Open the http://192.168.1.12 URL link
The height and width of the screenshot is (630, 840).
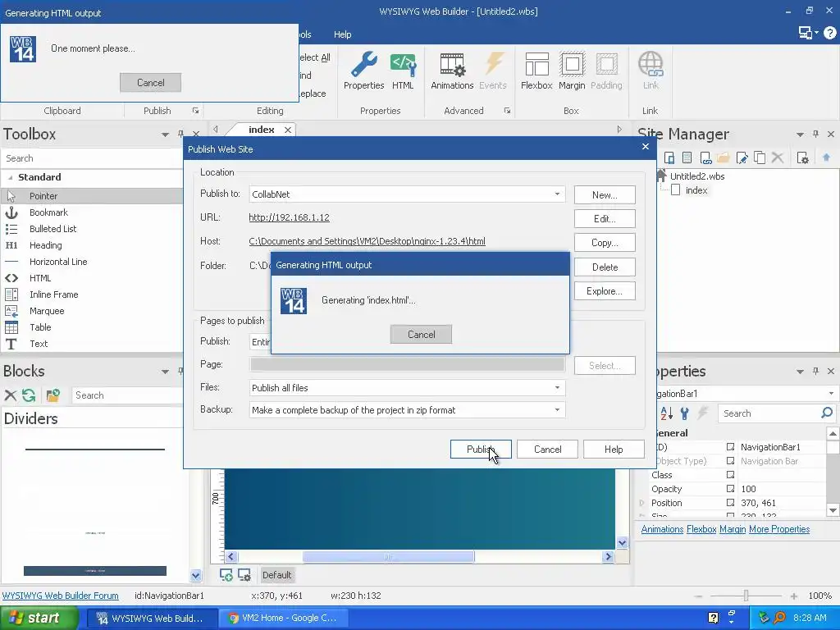pos(290,217)
